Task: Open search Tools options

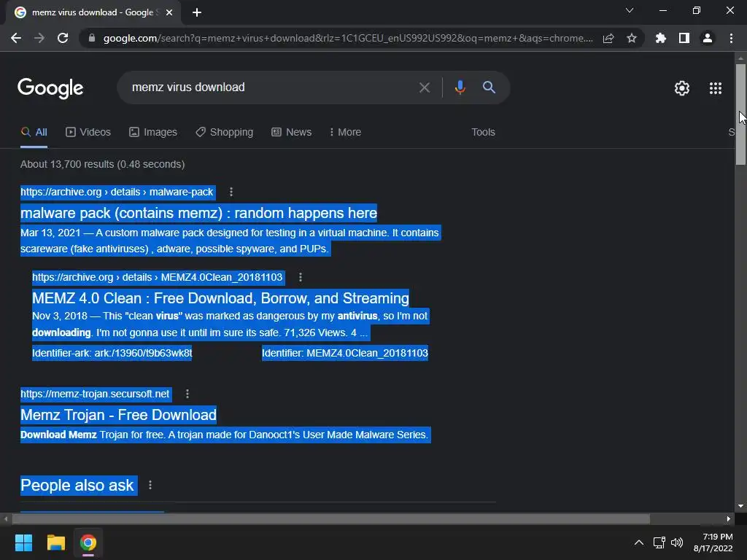Action: point(483,133)
